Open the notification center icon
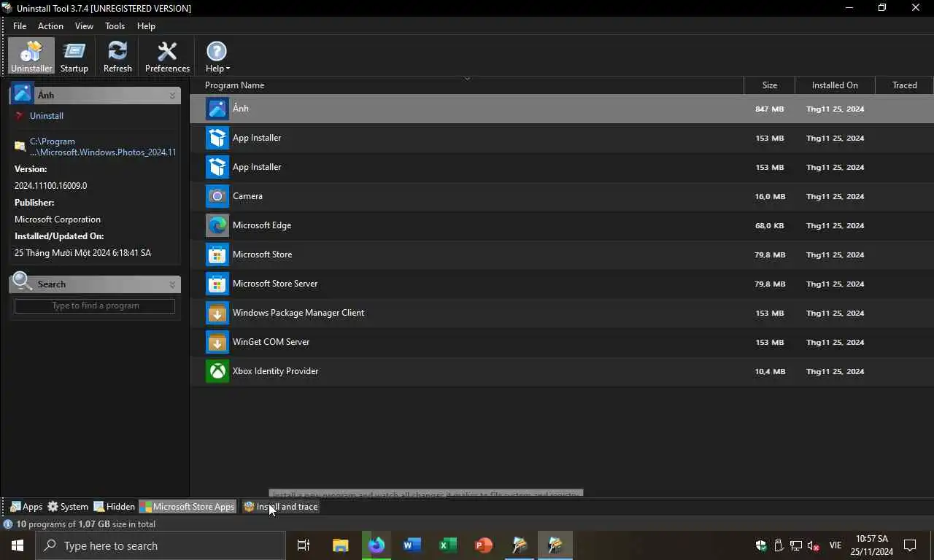934x560 pixels. point(910,545)
